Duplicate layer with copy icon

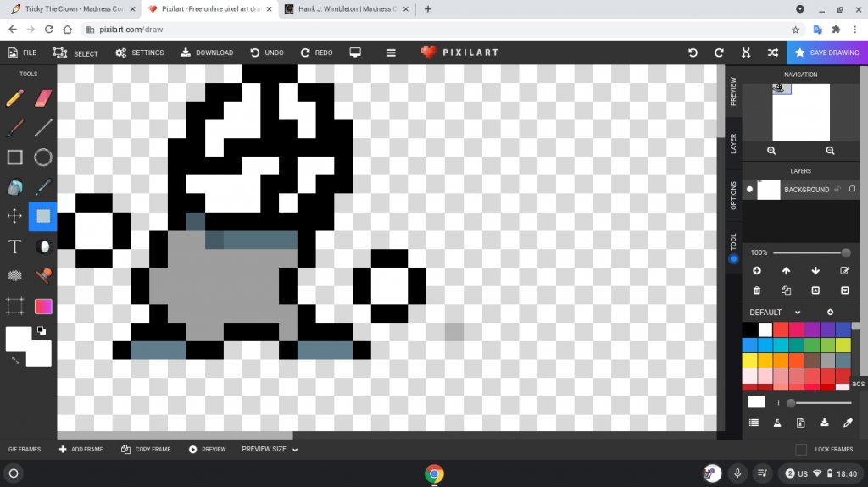(786, 291)
